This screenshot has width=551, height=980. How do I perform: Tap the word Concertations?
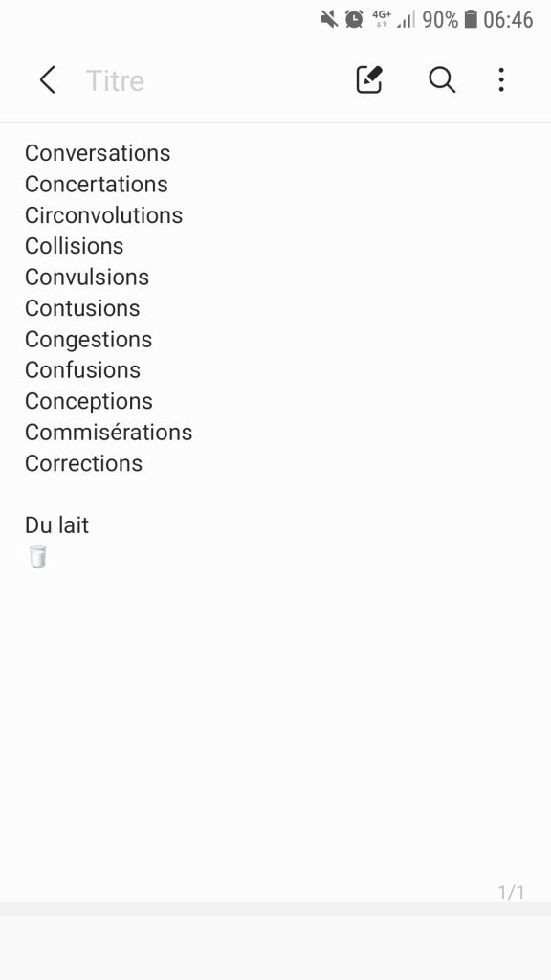(97, 184)
